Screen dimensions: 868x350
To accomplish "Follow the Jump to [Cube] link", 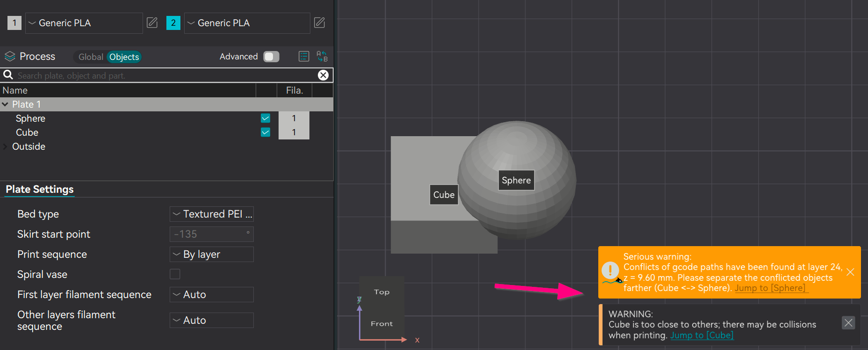I will (702, 335).
